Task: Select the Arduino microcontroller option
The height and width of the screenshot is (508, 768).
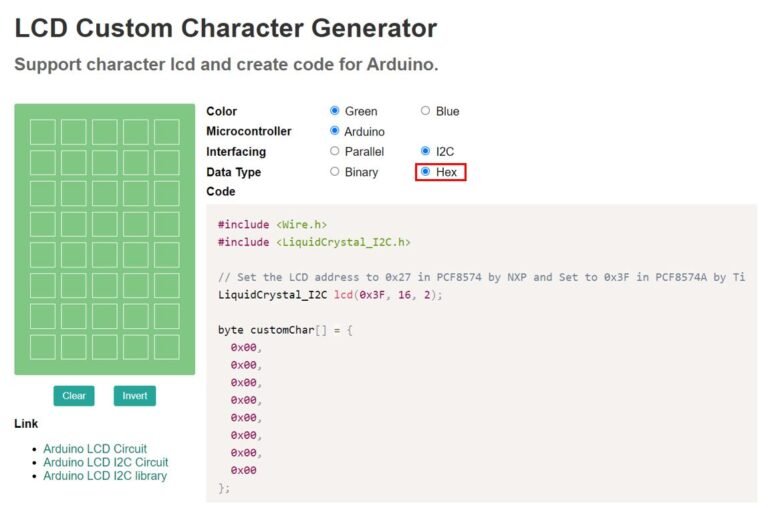Action: (x=335, y=131)
